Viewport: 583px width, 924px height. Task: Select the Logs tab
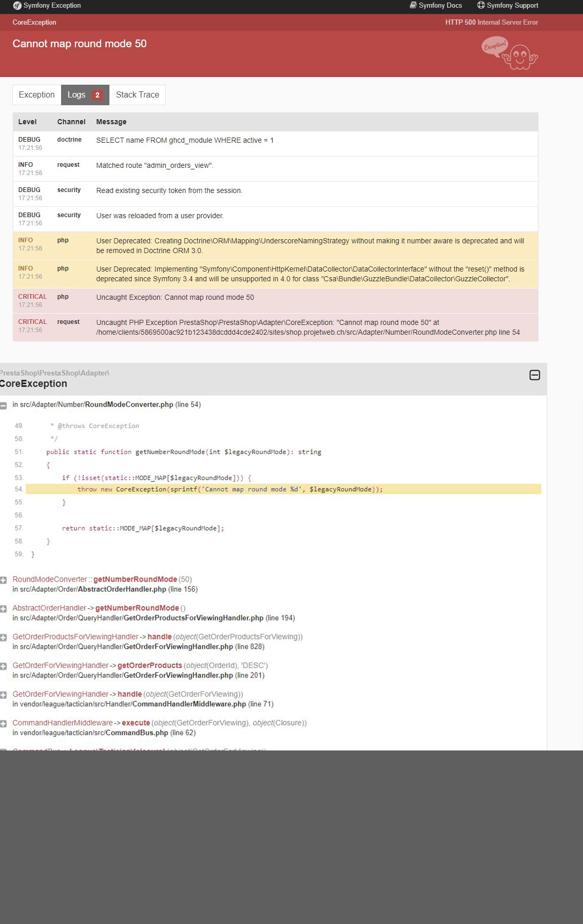point(85,95)
